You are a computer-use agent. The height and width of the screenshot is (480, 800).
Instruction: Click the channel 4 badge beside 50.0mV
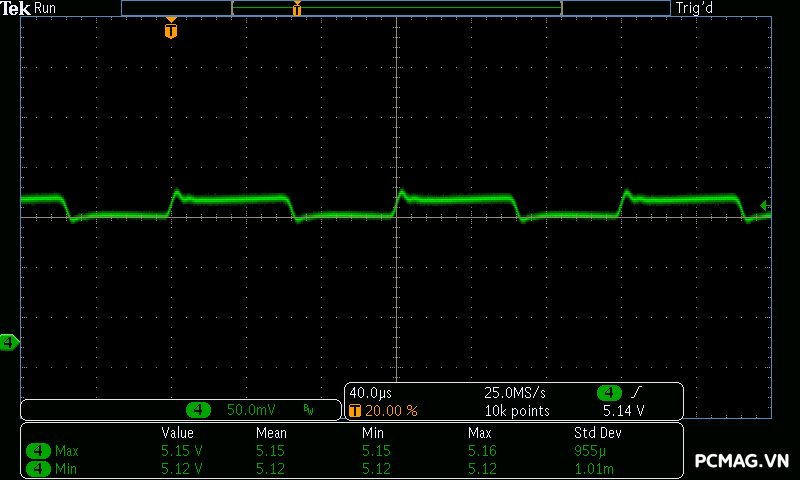[200, 410]
